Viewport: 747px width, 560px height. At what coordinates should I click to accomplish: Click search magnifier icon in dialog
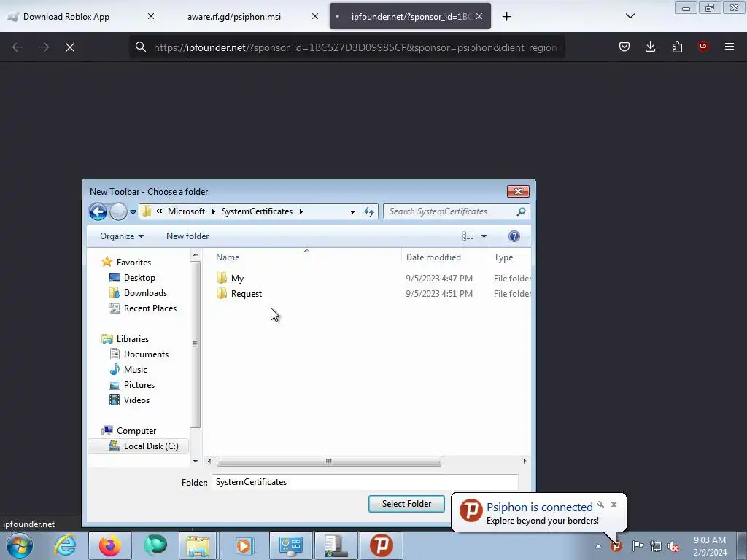coord(521,211)
